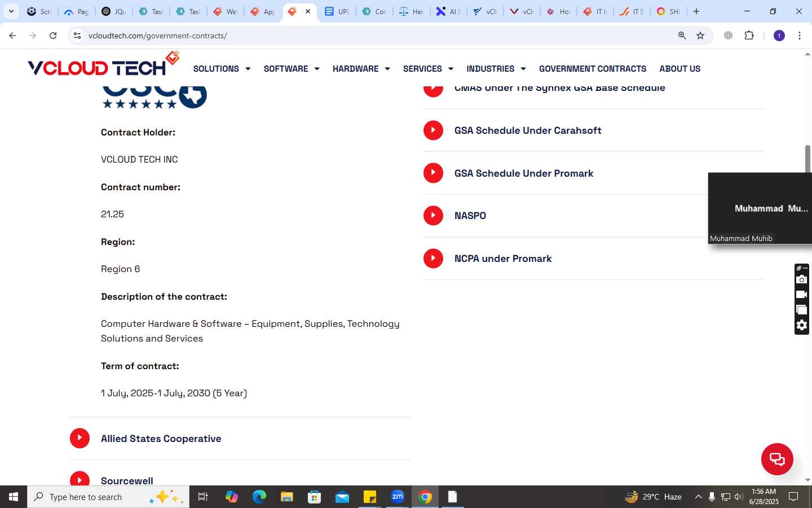
Task: Click the term 1 July, 2025-1 July, 2030 text
Action: [x=174, y=393]
